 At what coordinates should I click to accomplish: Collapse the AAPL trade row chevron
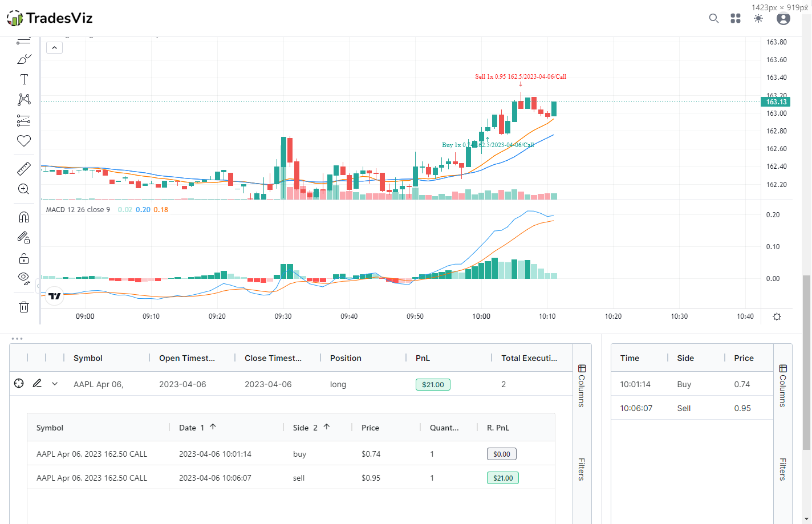click(55, 384)
